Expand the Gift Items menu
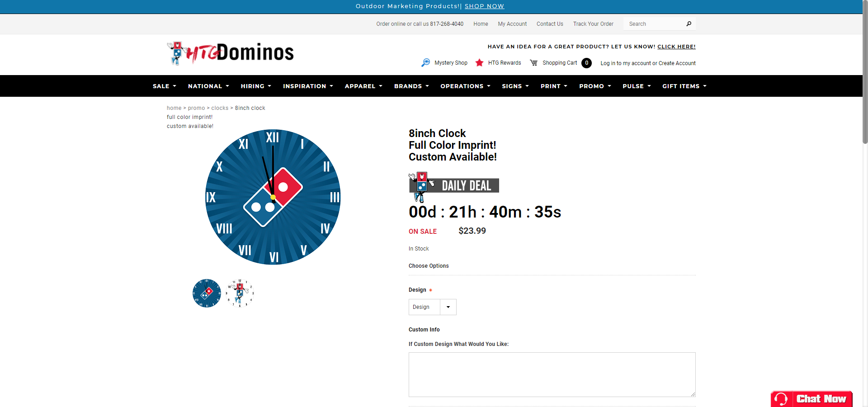 684,86
